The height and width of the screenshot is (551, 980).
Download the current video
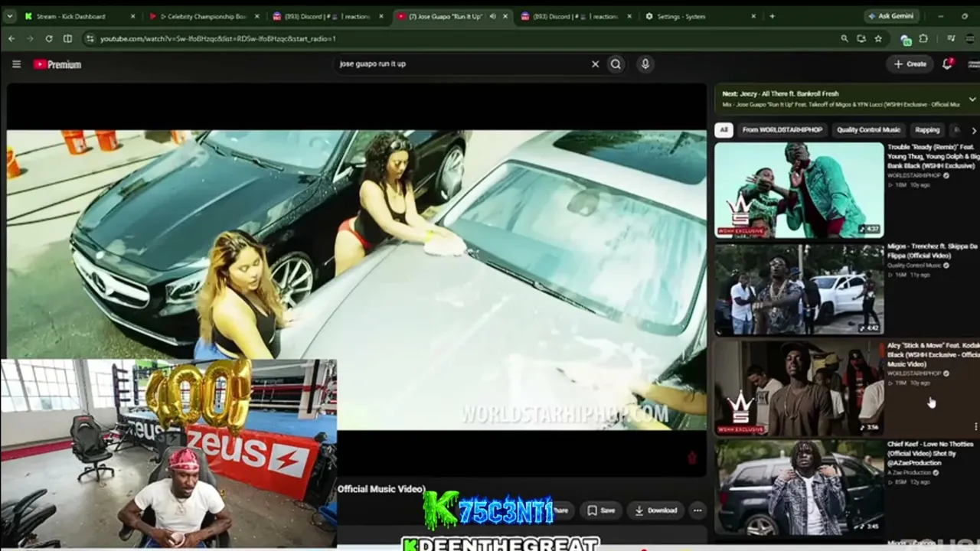pos(656,510)
